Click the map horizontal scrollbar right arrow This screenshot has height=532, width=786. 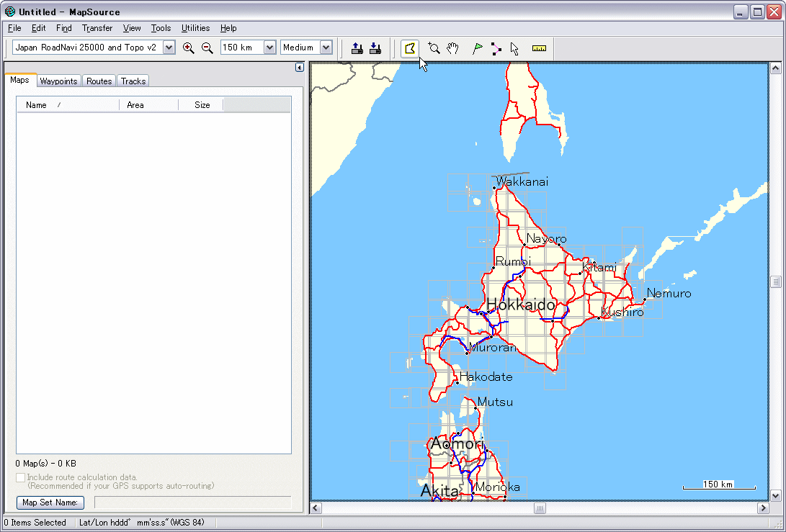(763, 508)
